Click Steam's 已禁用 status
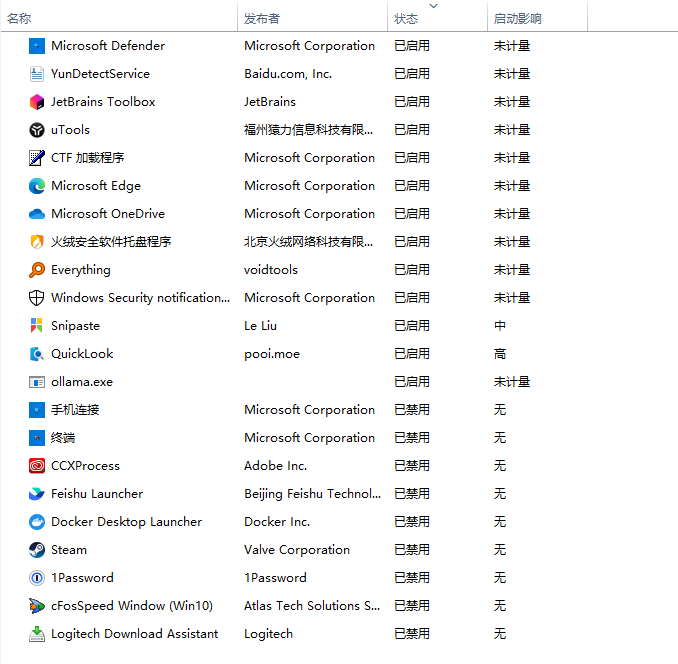678x664 pixels. pyautogui.click(x=412, y=550)
